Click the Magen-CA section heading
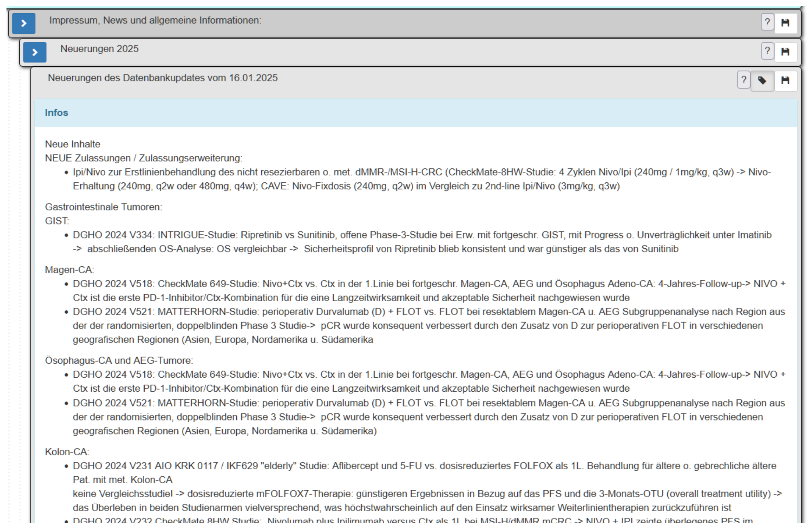The image size is (812, 531). pos(69,270)
